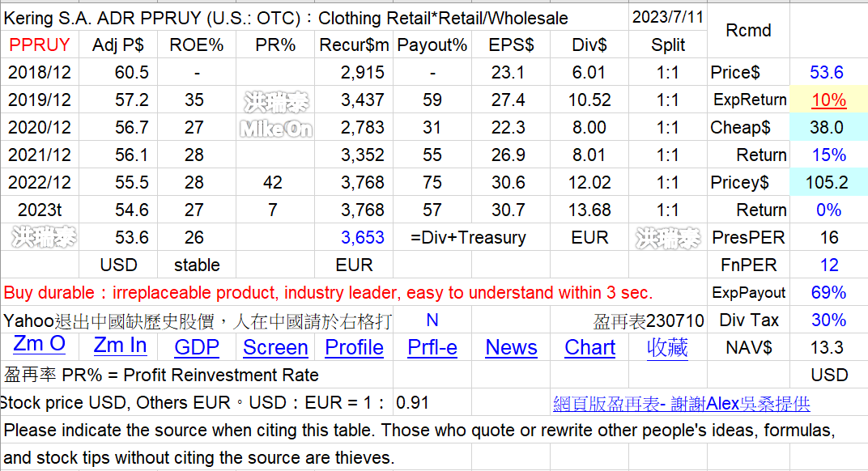Select the Pricey$ value 105.2
868x471 pixels.
coord(827,182)
